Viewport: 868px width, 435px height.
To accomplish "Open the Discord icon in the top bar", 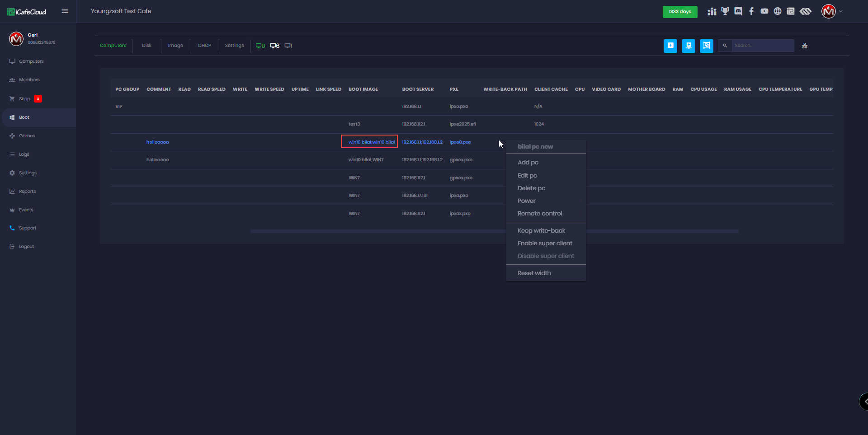I will coord(738,11).
